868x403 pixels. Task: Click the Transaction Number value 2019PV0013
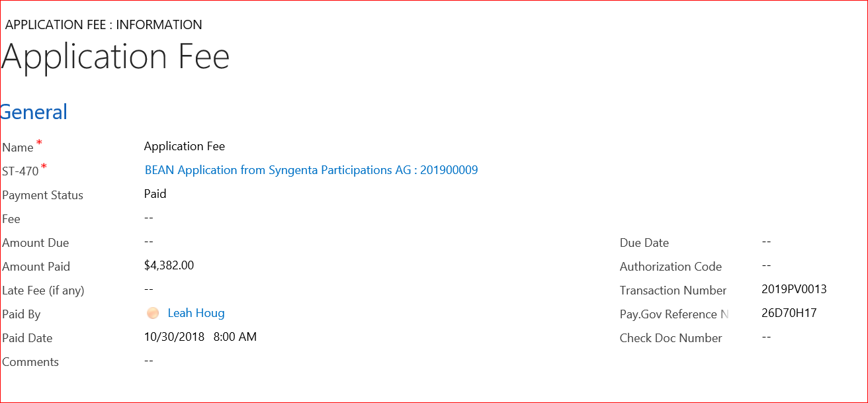[794, 289]
